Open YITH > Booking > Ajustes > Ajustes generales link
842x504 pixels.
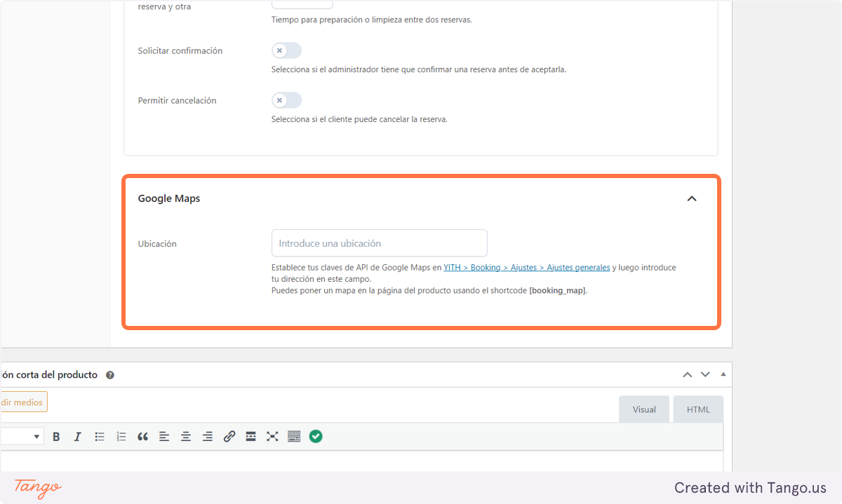pyautogui.click(x=527, y=267)
